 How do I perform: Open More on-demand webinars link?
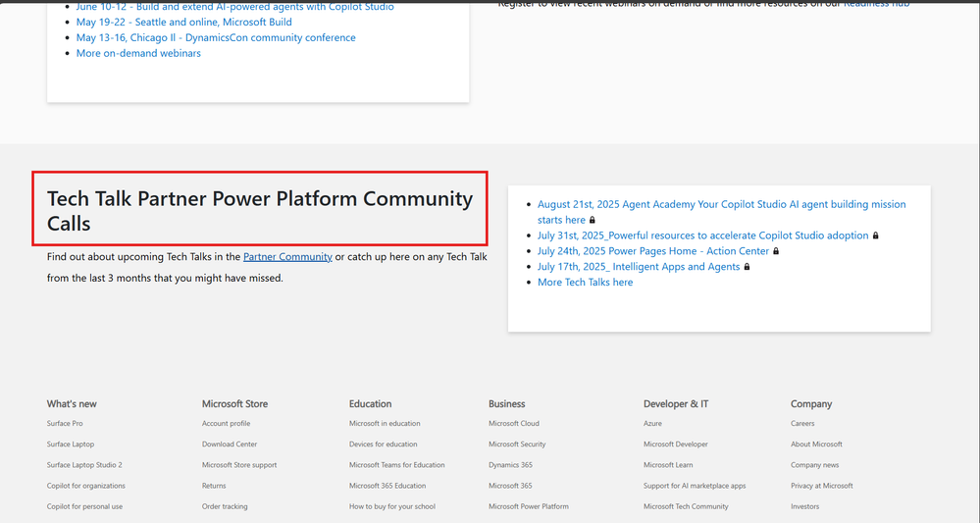click(x=138, y=53)
